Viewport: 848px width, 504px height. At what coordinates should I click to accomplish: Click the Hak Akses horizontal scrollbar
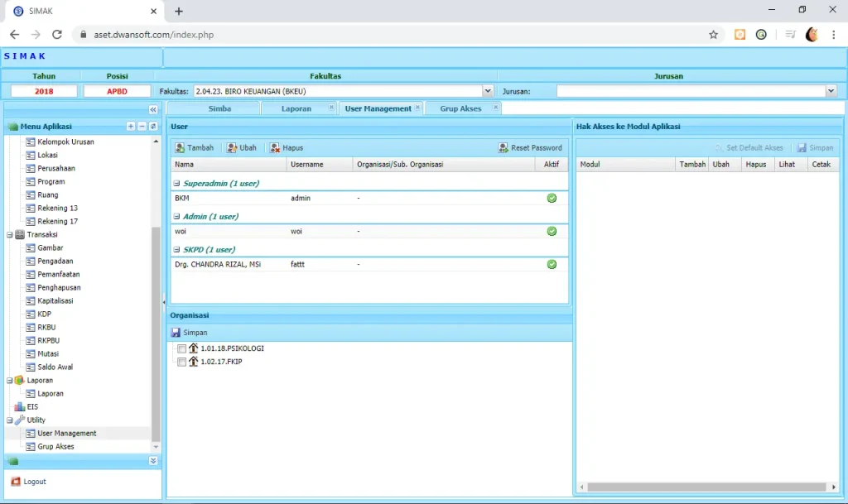click(x=707, y=487)
